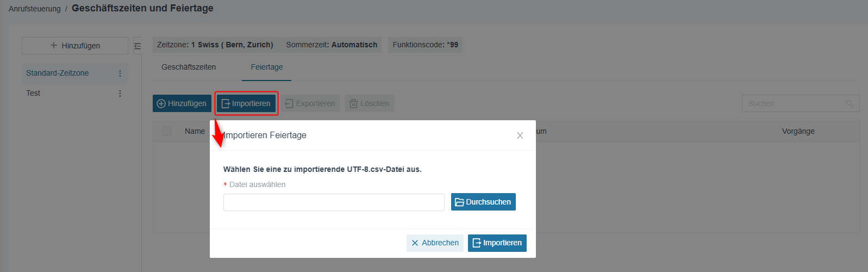Click the Durchsuchen button to browse files

click(x=483, y=202)
